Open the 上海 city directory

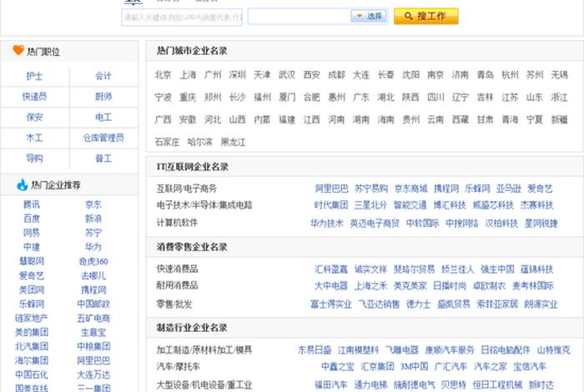[x=188, y=75]
